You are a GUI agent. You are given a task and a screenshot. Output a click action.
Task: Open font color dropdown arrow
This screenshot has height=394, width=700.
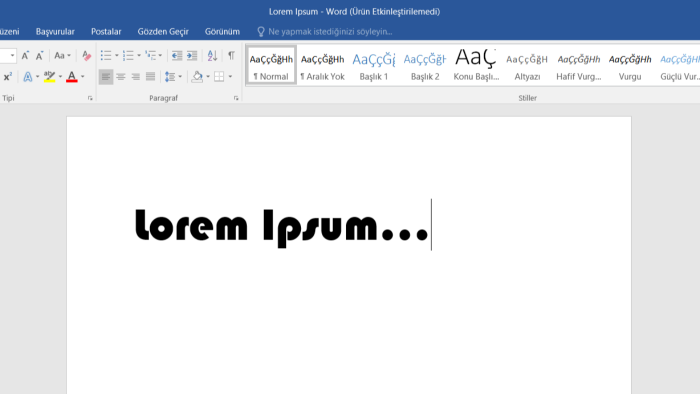pyautogui.click(x=83, y=77)
